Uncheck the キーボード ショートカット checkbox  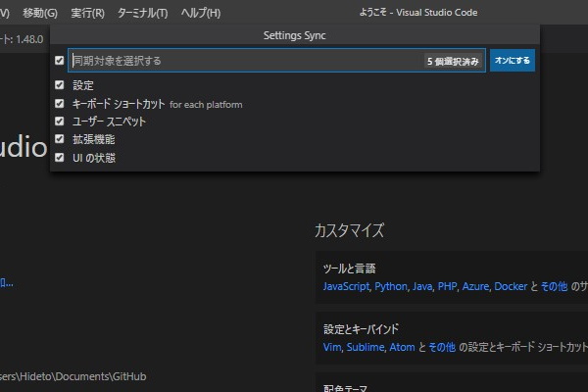(59, 103)
